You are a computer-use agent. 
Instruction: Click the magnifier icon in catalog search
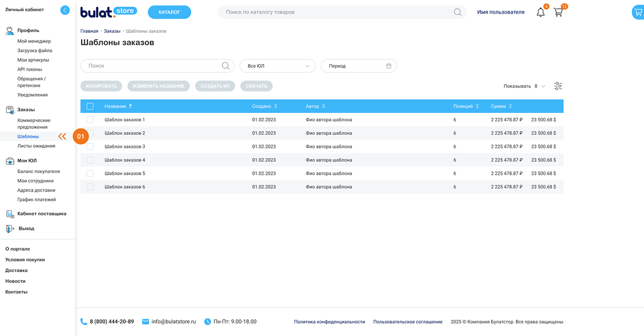coord(458,12)
